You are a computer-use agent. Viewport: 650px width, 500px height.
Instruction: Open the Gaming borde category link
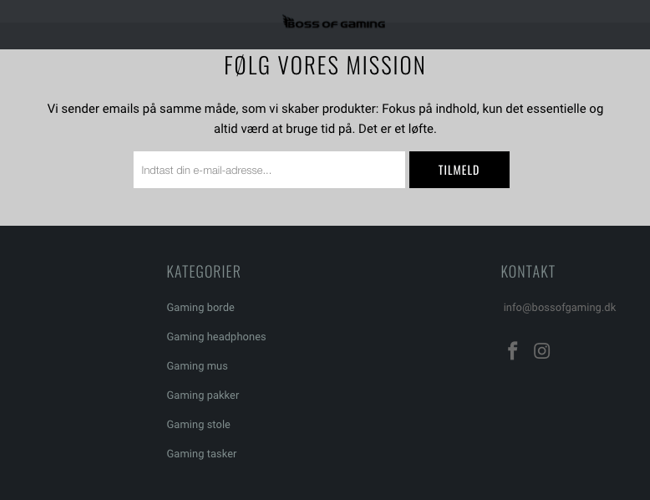tap(200, 308)
